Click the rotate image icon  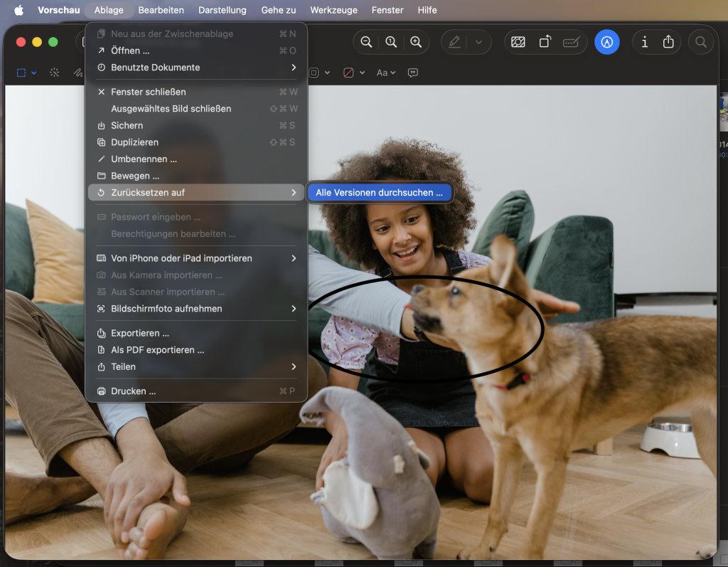coord(545,42)
